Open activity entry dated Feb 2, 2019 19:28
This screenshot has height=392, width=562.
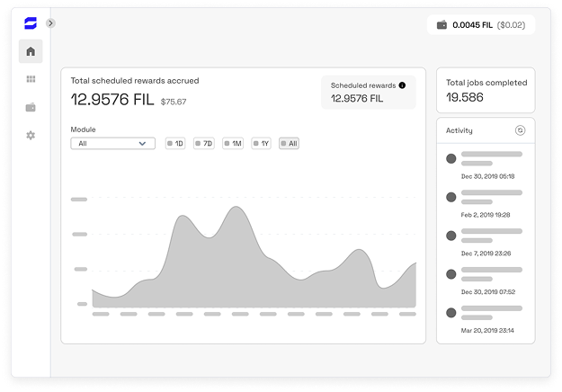click(486, 200)
